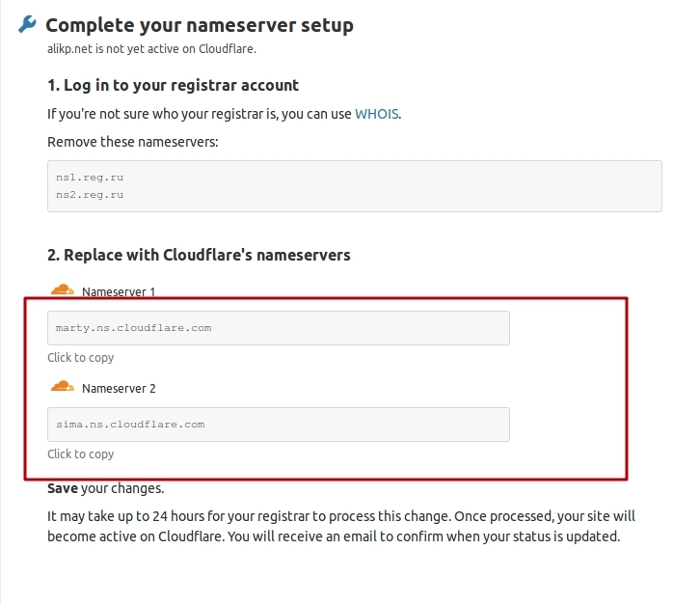
Task: Click the "Nameserver 1" label
Action: click(x=119, y=291)
